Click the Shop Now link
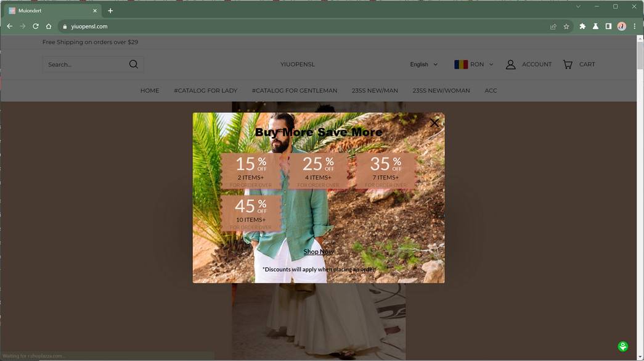This screenshot has height=361, width=644. tap(318, 251)
